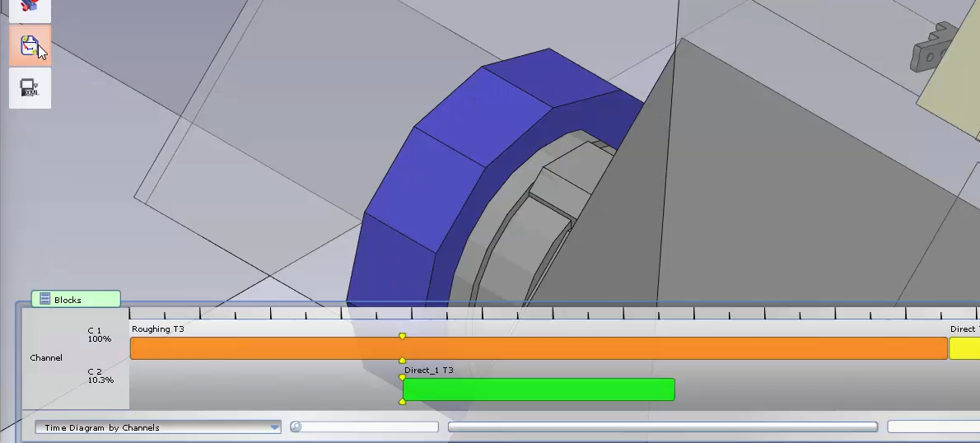
Task: Click the magnifier icon on the zoom slider
Action: point(296,427)
